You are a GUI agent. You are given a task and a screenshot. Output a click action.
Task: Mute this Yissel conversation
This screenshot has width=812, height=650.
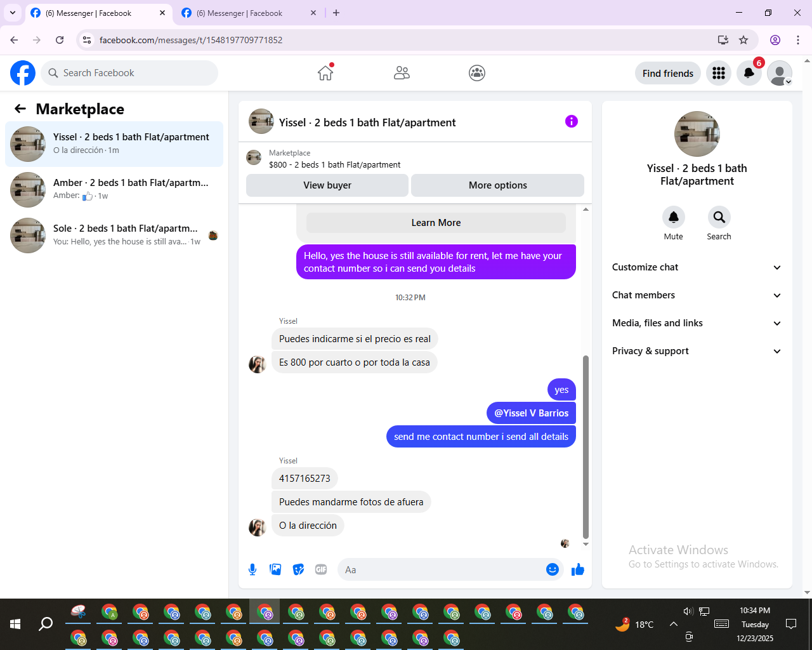click(674, 217)
